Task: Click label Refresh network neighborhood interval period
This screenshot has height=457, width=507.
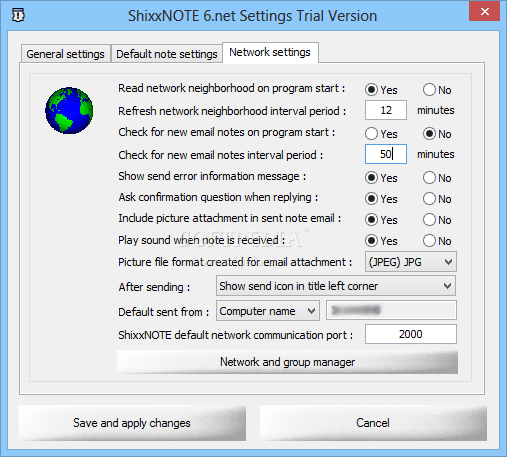Action: click(x=232, y=111)
